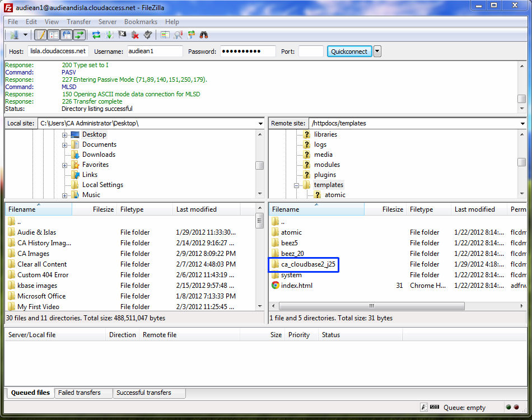Screen dimensions: 532x420
Task: Click the process queue green arrows icon
Action: [110, 35]
